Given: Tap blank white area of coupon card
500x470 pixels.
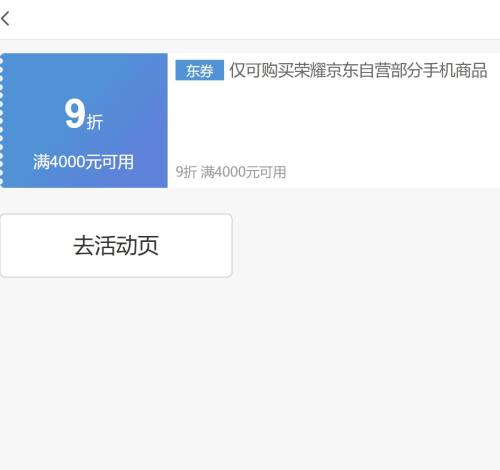Looking at the screenshot, I should coord(333,123).
